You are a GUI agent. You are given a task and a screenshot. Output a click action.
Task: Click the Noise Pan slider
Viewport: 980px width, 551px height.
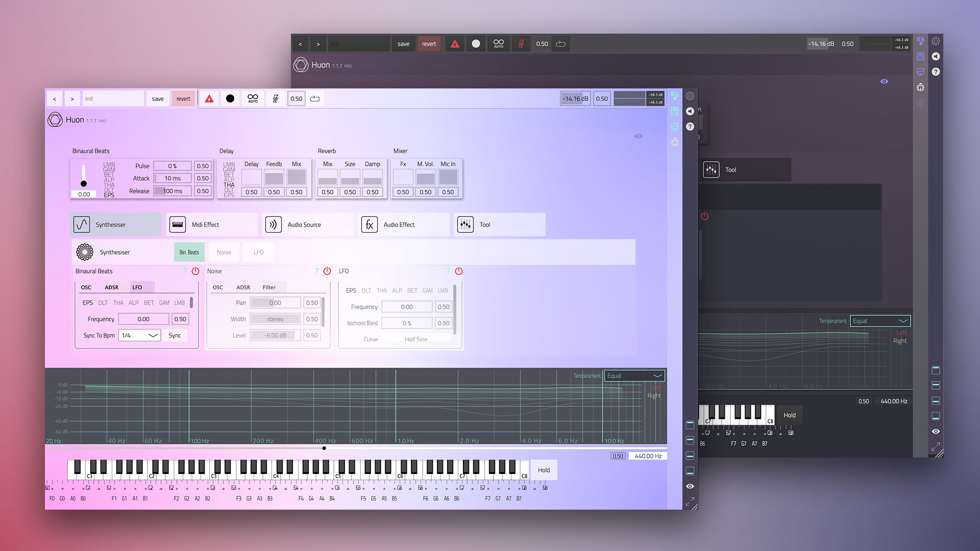tap(275, 303)
